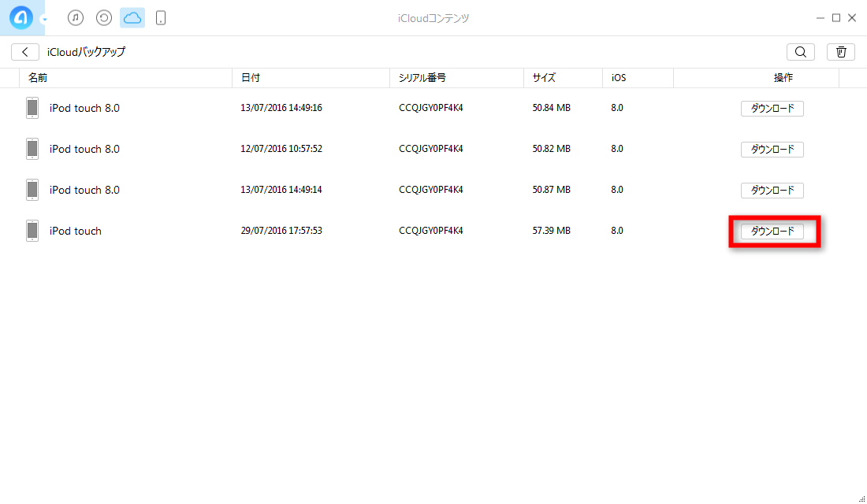This screenshot has height=504, width=867.
Task: Click the date 12/07/2016 10:57:52
Action: point(281,149)
